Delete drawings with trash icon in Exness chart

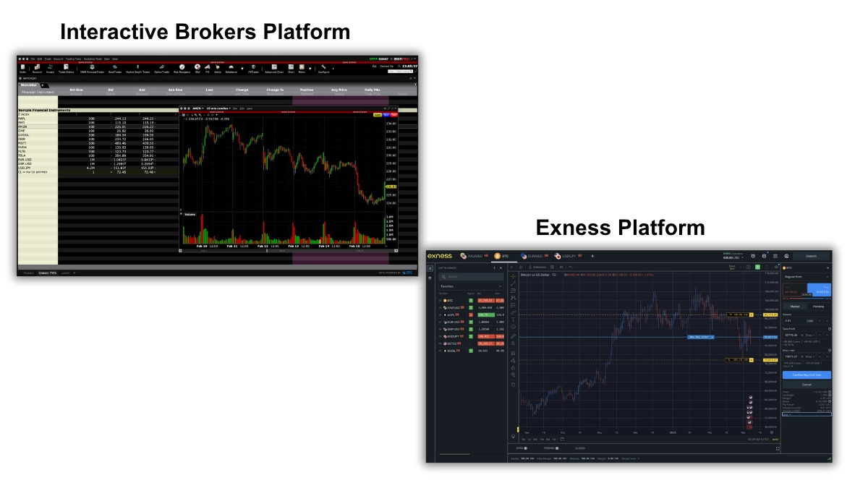click(x=513, y=385)
